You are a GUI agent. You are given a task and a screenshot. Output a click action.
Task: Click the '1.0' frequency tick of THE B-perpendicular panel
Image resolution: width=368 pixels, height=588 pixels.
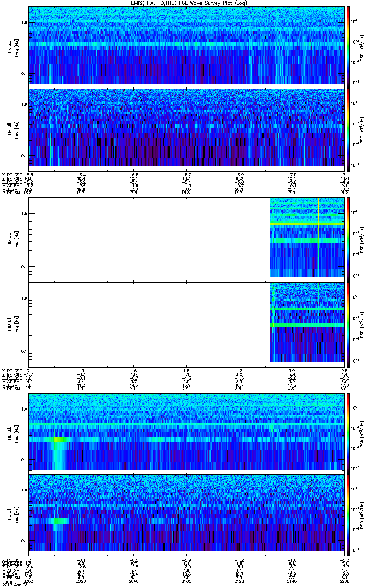(24, 409)
